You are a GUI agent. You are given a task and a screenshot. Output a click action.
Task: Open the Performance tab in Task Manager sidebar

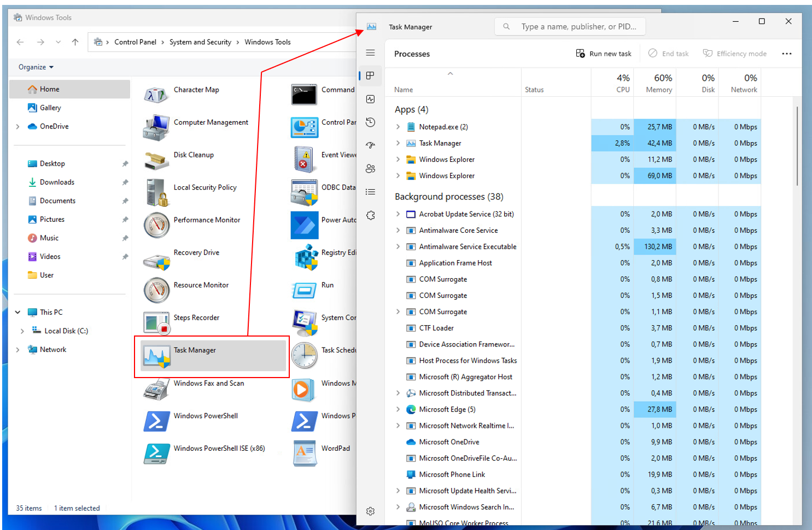click(370, 99)
